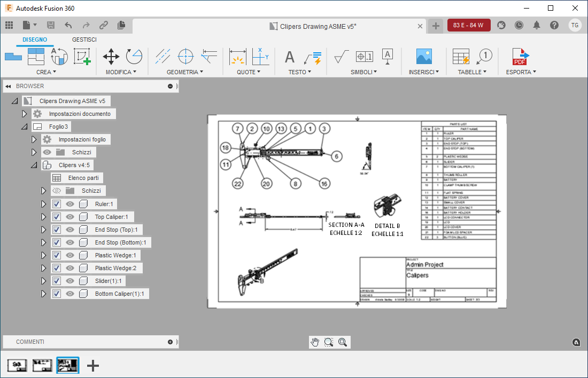Click the Insert Image icon
This screenshot has height=378, width=588.
424,57
